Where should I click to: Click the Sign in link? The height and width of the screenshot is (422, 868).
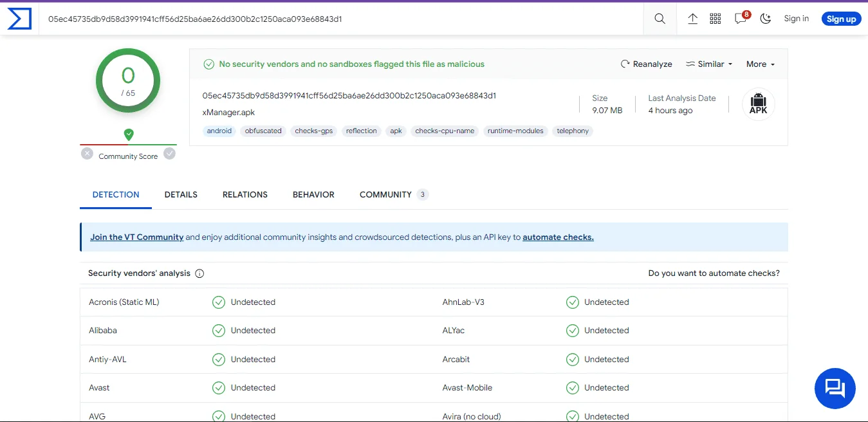pyautogui.click(x=796, y=19)
